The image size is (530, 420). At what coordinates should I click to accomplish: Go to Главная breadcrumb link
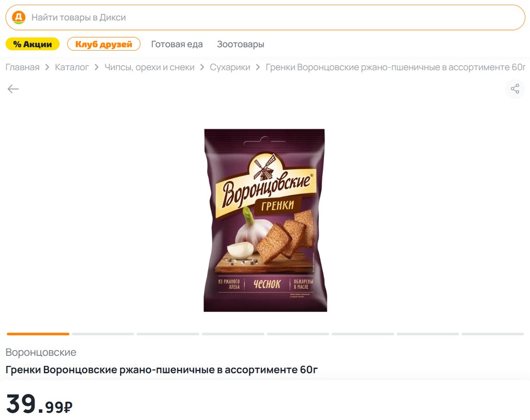(23, 67)
